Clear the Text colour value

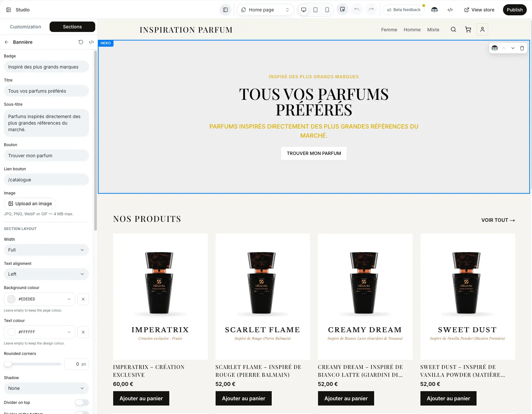click(x=83, y=332)
